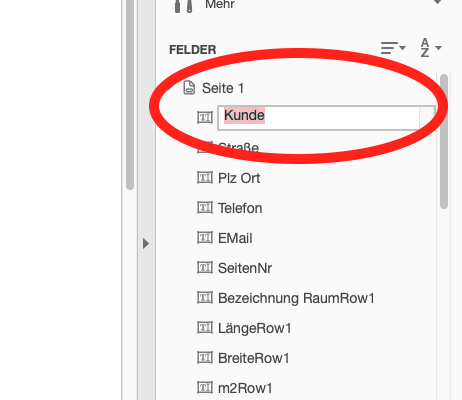The width and height of the screenshot is (462, 400).
Task: Open the A-Z sort order dropdown
Action: tap(431, 48)
